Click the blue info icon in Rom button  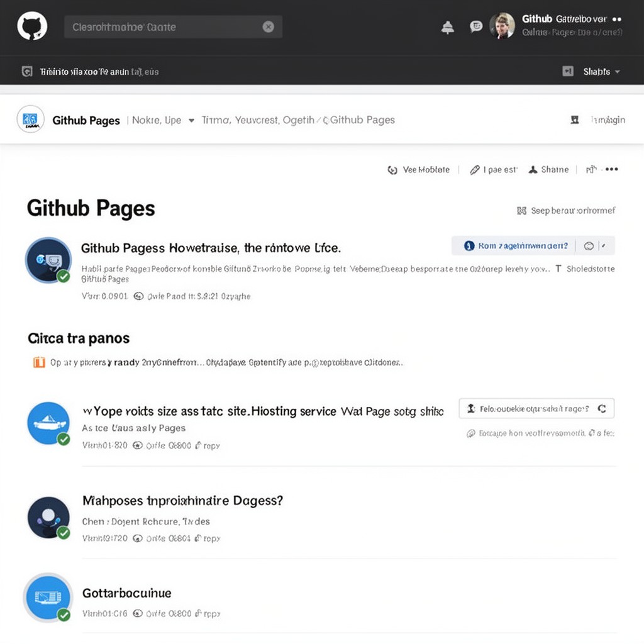(x=469, y=246)
